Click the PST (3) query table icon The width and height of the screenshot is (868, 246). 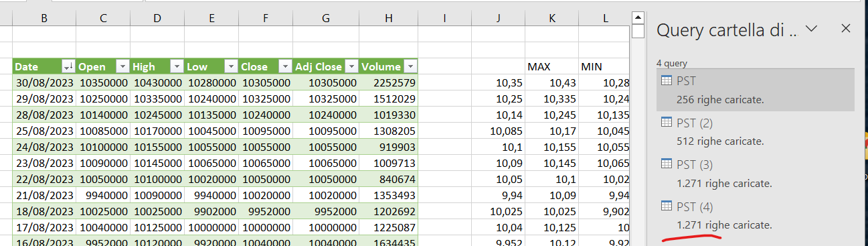(666, 164)
